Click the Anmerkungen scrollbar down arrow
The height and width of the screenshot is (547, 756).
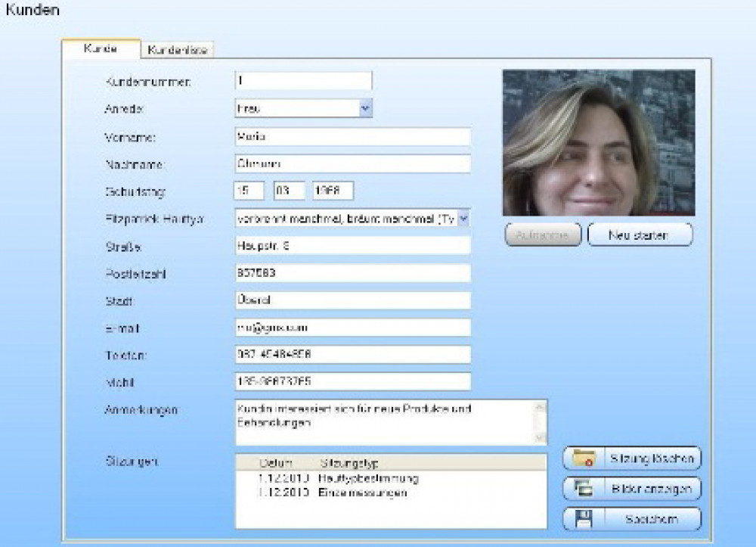coord(540,437)
